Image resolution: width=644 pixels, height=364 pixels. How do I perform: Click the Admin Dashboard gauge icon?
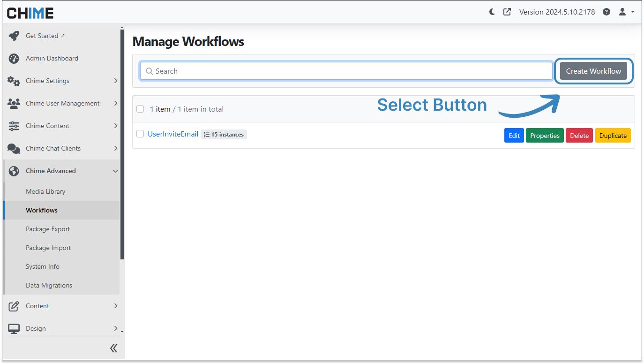14,59
